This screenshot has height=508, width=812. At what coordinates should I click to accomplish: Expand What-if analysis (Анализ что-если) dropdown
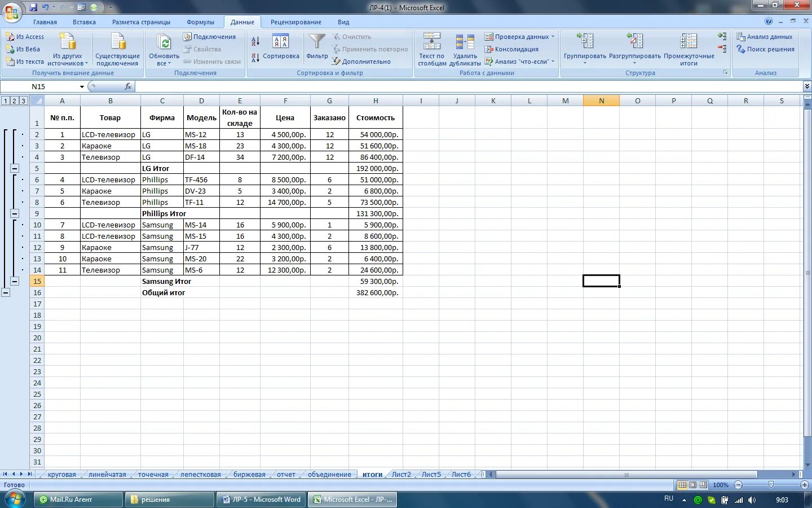(553, 62)
